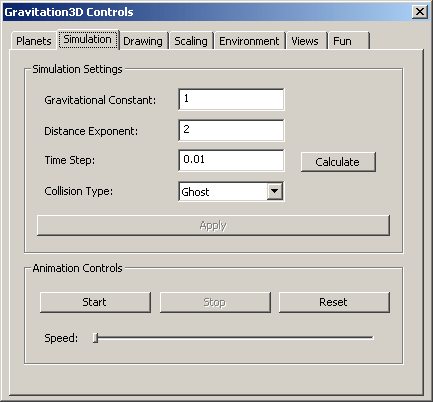
Task: Open the Fun tab
Action: point(348,41)
